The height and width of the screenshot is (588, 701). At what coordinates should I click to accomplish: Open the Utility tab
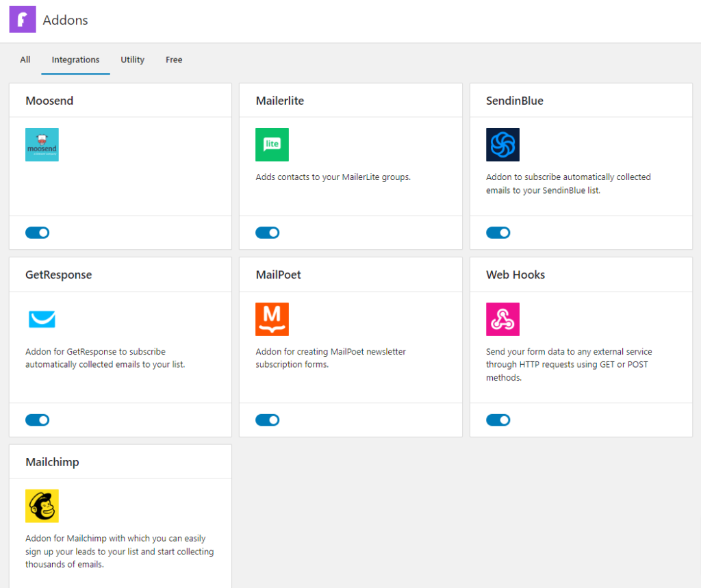click(132, 60)
